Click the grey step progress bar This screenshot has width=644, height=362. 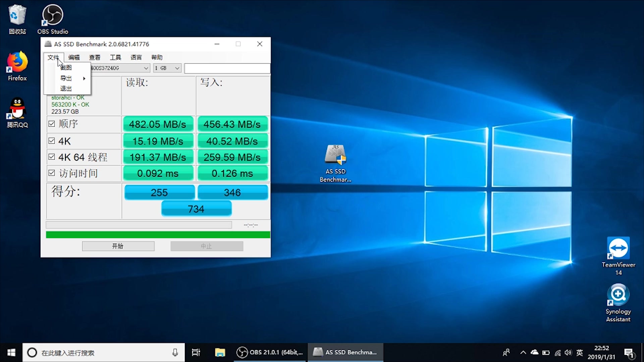tap(139, 225)
